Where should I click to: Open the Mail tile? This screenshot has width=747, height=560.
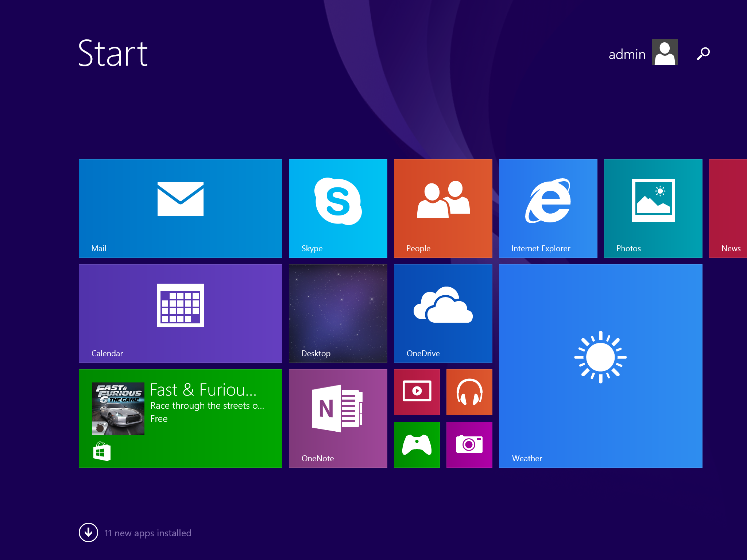tap(180, 208)
